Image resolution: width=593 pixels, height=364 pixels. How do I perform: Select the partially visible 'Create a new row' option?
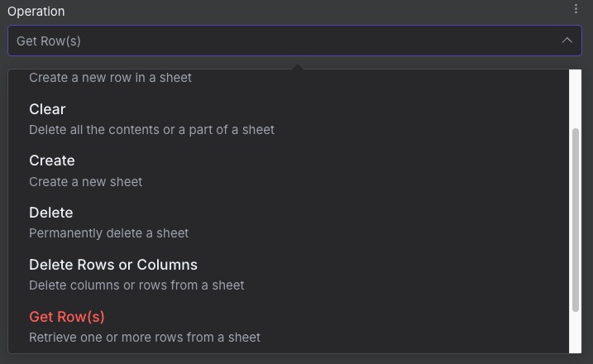pos(110,78)
